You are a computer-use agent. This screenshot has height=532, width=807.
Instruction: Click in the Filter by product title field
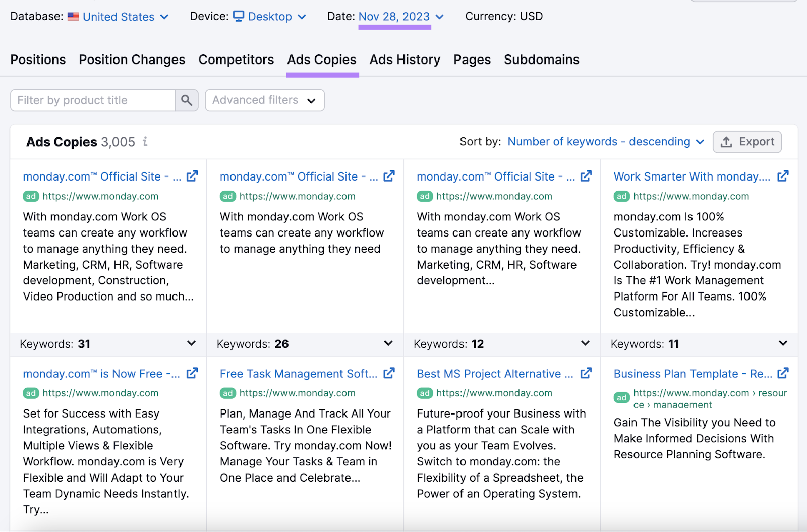click(x=91, y=100)
